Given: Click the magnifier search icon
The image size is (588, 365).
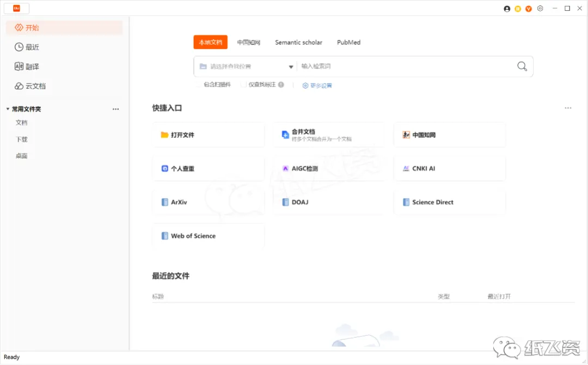Looking at the screenshot, I should [522, 66].
